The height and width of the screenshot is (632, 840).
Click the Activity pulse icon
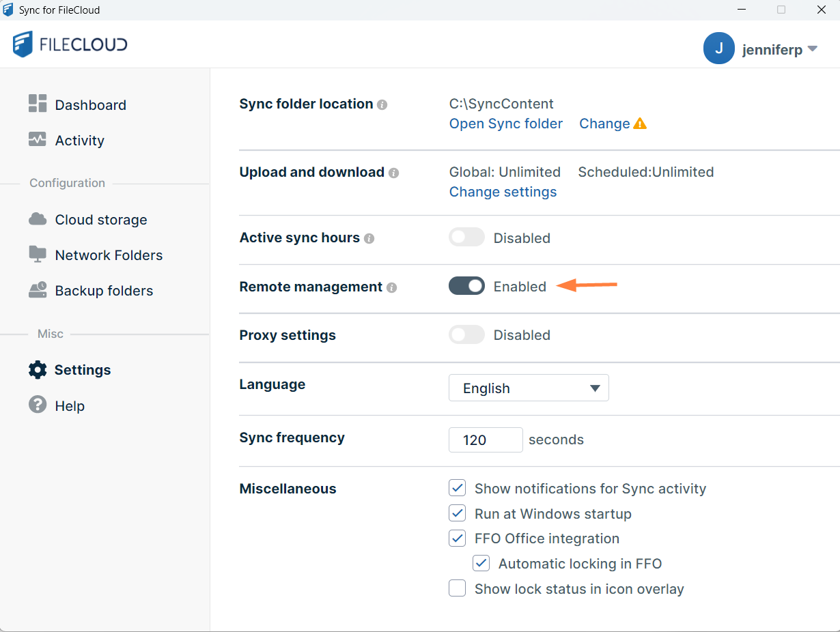point(38,140)
